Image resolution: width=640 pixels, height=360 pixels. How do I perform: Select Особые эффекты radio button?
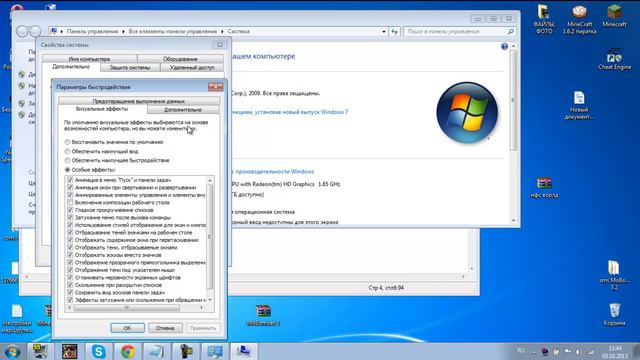[67, 169]
